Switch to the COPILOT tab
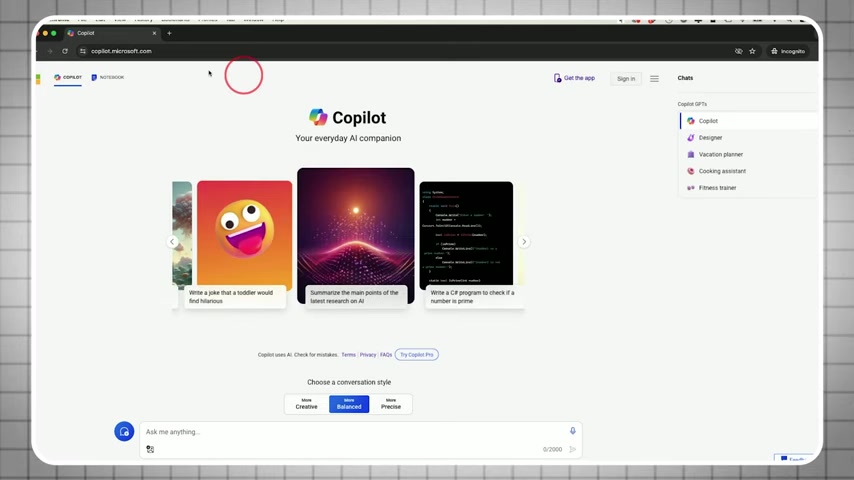Image resolution: width=854 pixels, height=480 pixels. click(x=68, y=77)
